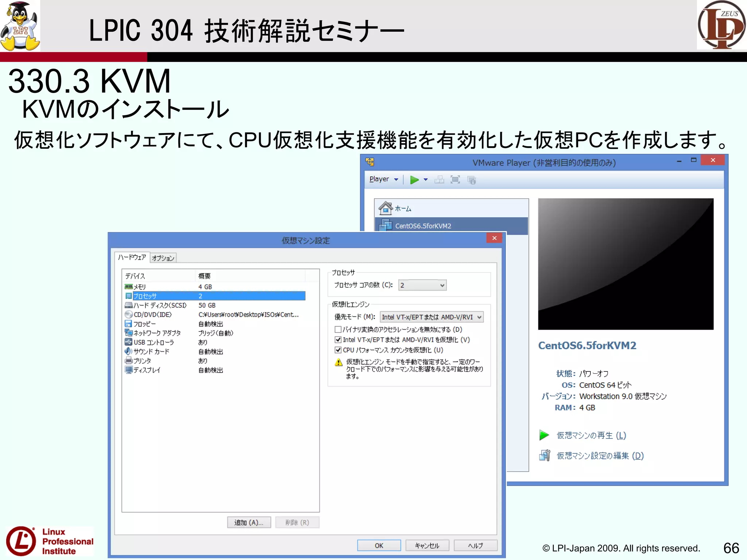Screen dimensions: 747x560
Task: Select the ネットワーク アダプタ device icon
Action: tap(129, 333)
